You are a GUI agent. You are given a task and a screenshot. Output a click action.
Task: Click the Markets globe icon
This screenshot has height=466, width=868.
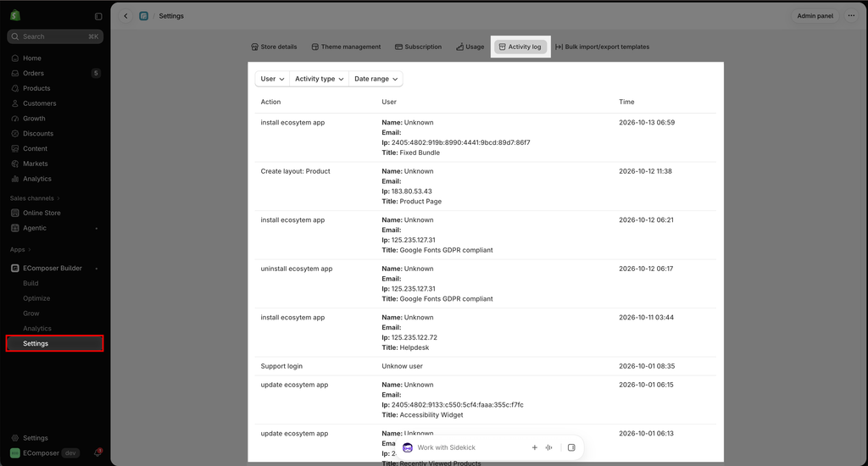(x=15, y=164)
